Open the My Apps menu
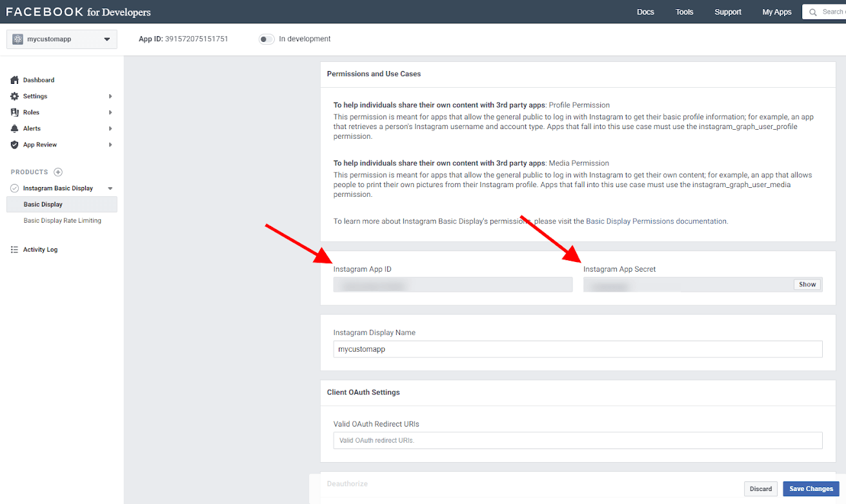846x504 pixels. click(776, 12)
